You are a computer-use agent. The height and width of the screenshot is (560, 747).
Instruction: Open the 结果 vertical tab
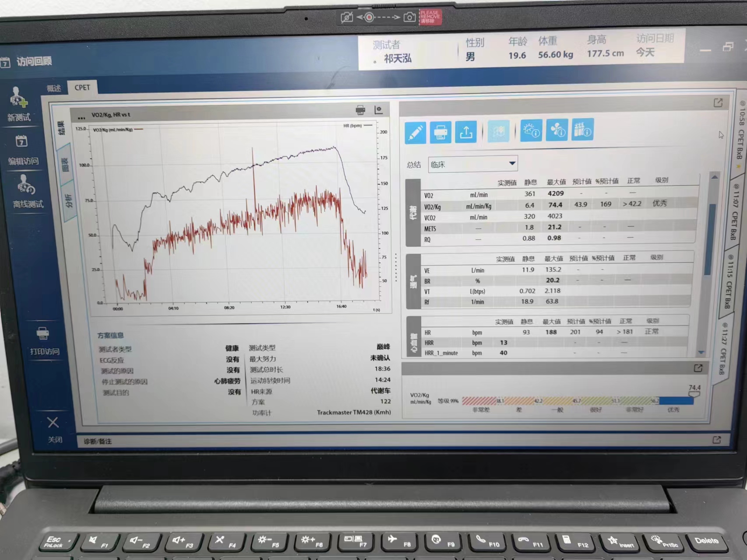(61, 128)
